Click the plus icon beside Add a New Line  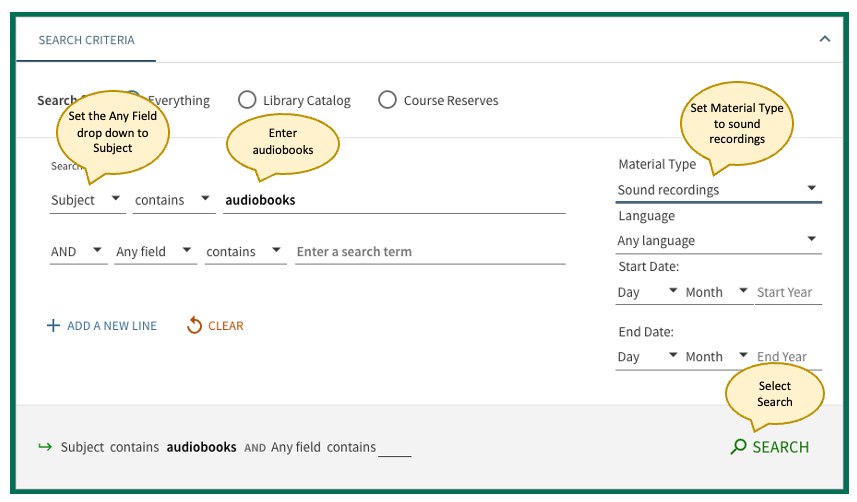click(53, 326)
